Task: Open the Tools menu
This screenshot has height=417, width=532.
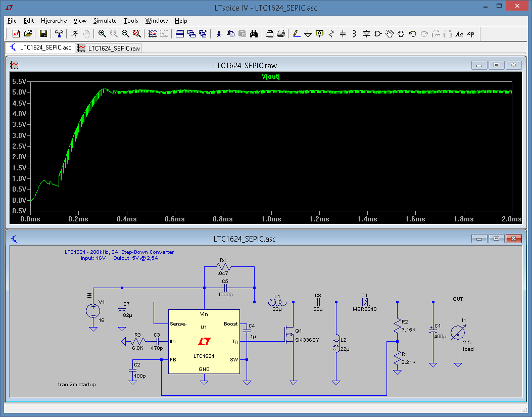Action: 131,21
